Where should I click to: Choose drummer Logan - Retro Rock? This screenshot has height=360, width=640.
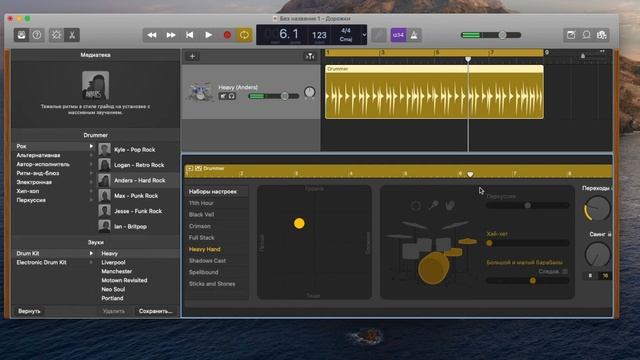click(x=138, y=165)
